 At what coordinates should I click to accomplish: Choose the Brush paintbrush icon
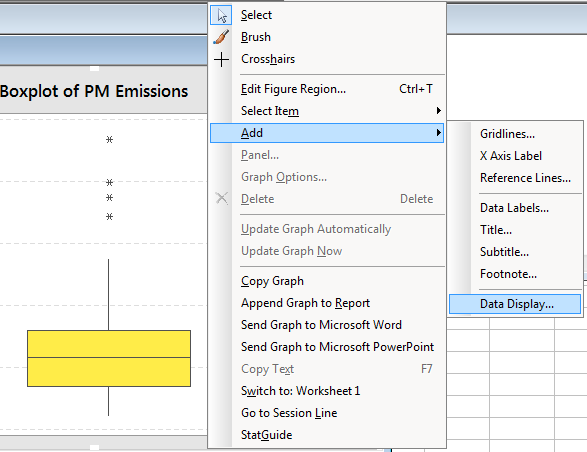[x=221, y=37]
